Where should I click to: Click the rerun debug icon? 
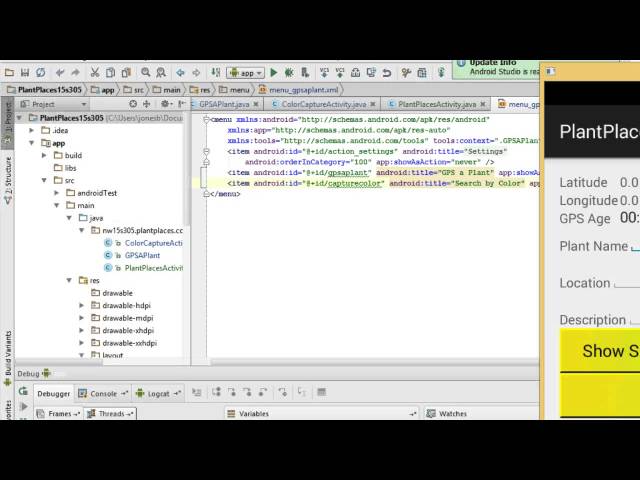pyautogui.click(x=23, y=391)
